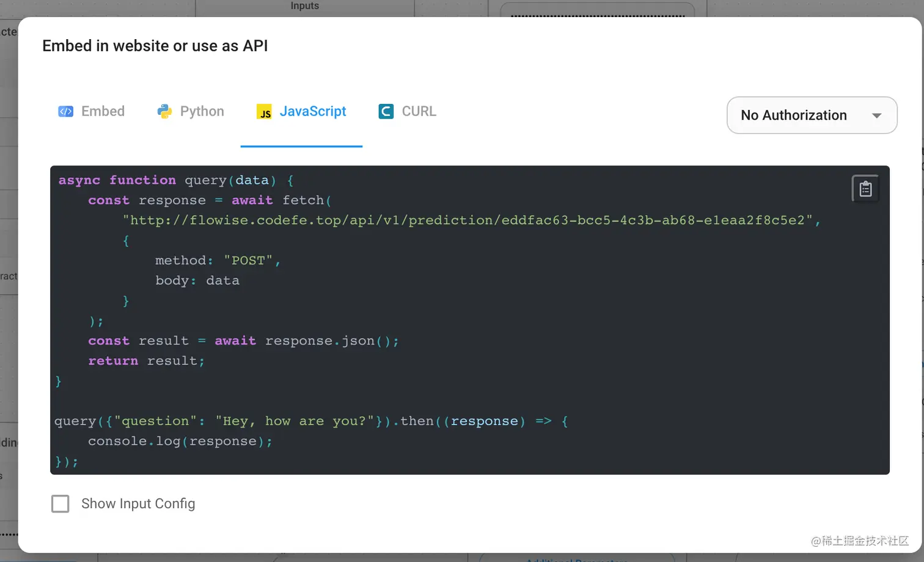Open the Python tab

(x=202, y=111)
